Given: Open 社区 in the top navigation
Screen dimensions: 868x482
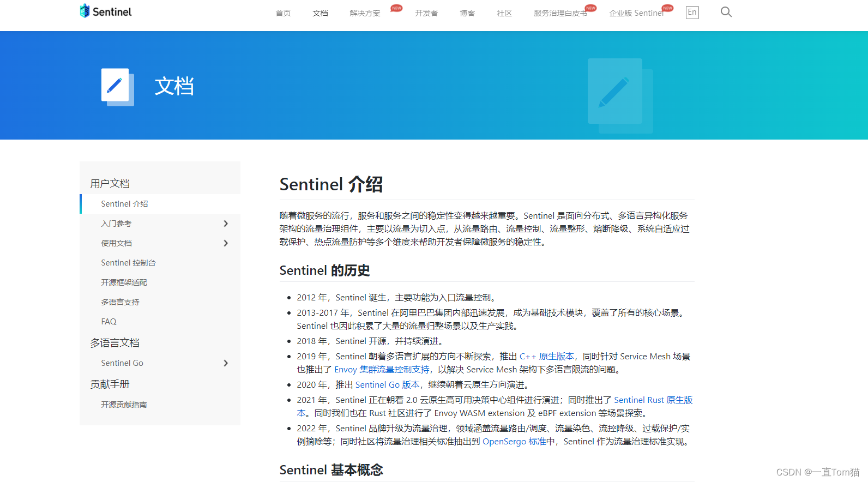Looking at the screenshot, I should click(504, 13).
